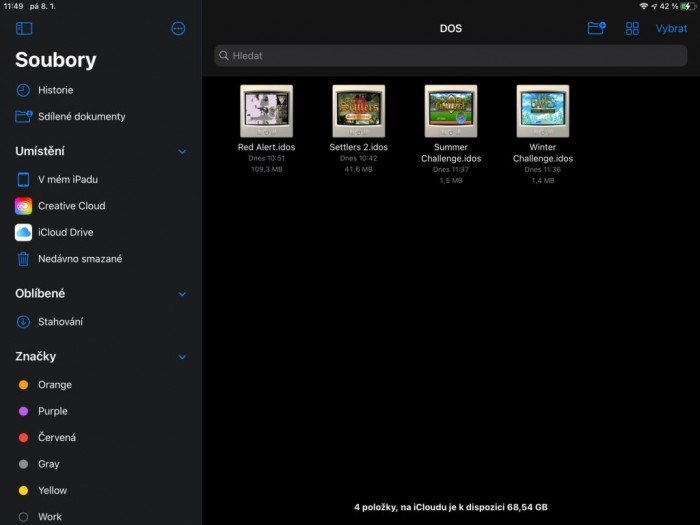Click the 109,3 MB size text
The height and width of the screenshot is (525, 700).
point(267,169)
